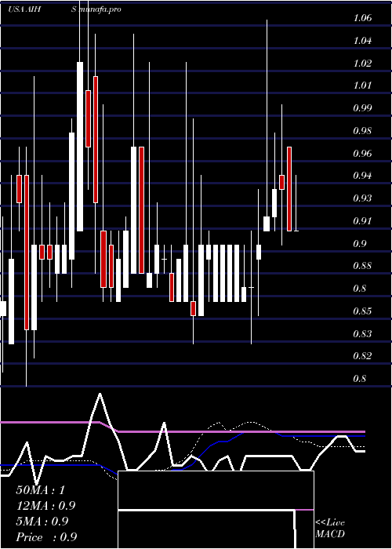The height and width of the screenshot is (549, 392).
Task: Click the 0.9 price axis label
Action: pyautogui.click(x=360, y=243)
